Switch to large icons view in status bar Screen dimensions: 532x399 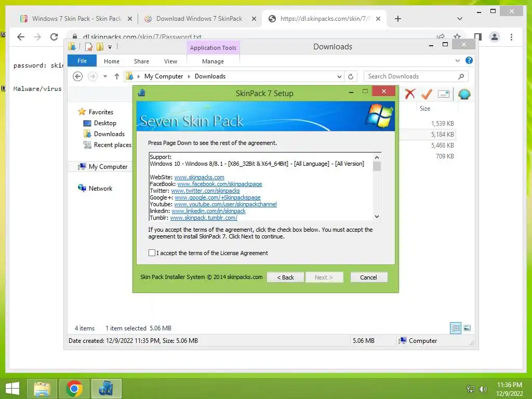[x=467, y=328]
